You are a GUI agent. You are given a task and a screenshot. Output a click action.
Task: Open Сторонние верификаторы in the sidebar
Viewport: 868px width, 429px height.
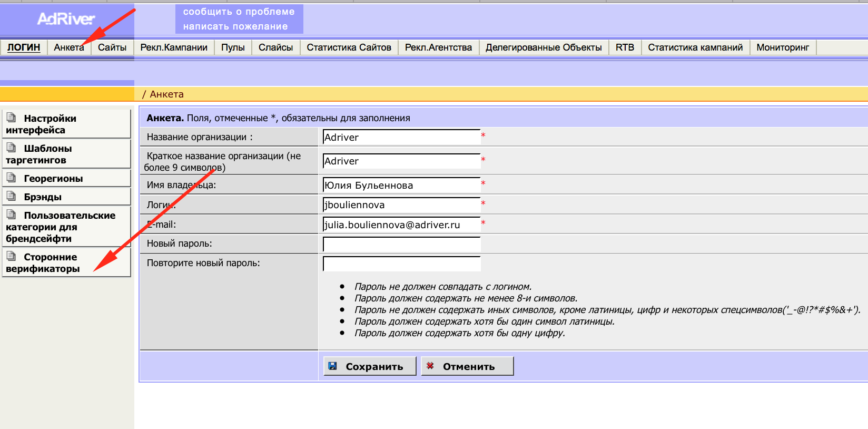click(x=66, y=262)
